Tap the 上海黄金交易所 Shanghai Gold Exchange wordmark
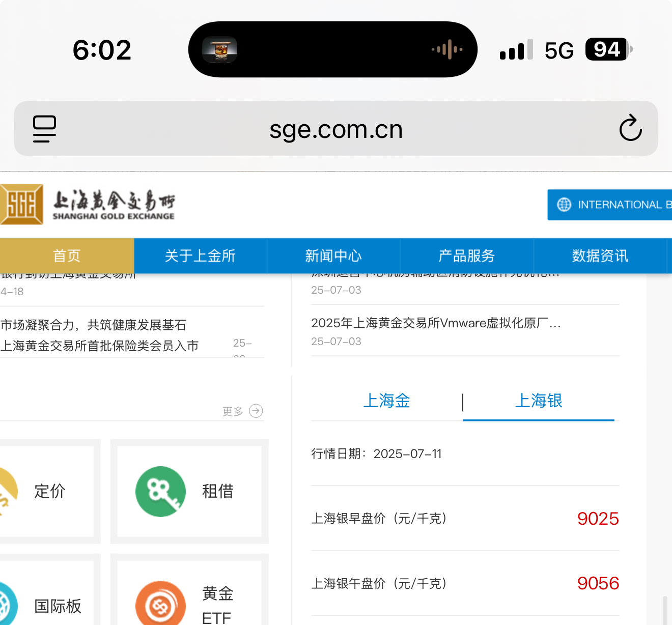 point(114,205)
